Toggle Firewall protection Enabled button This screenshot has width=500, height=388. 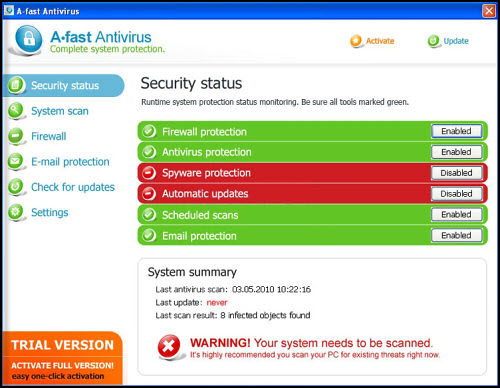tap(456, 131)
